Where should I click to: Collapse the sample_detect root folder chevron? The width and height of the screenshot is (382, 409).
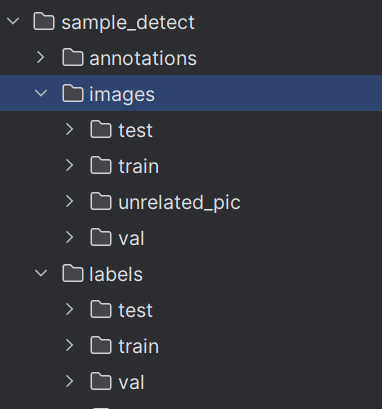(x=13, y=21)
